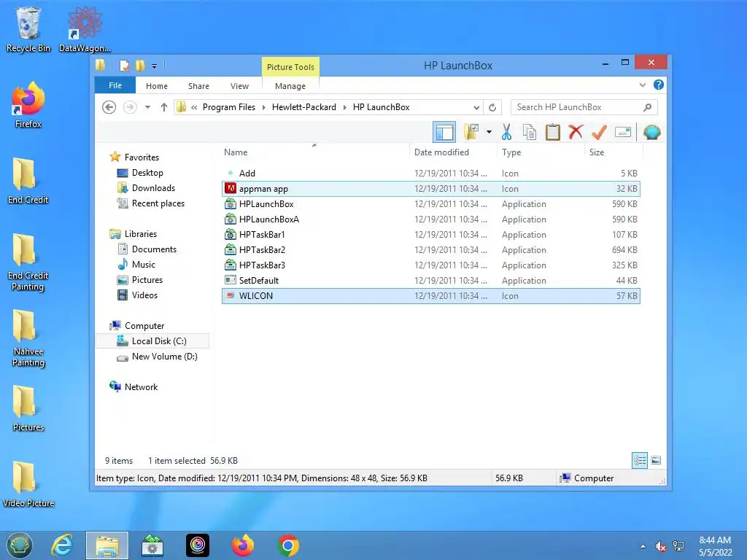Expand arrow after Hewlett-Packard breadcrumb
This screenshot has height=560, width=747.
[345, 107]
